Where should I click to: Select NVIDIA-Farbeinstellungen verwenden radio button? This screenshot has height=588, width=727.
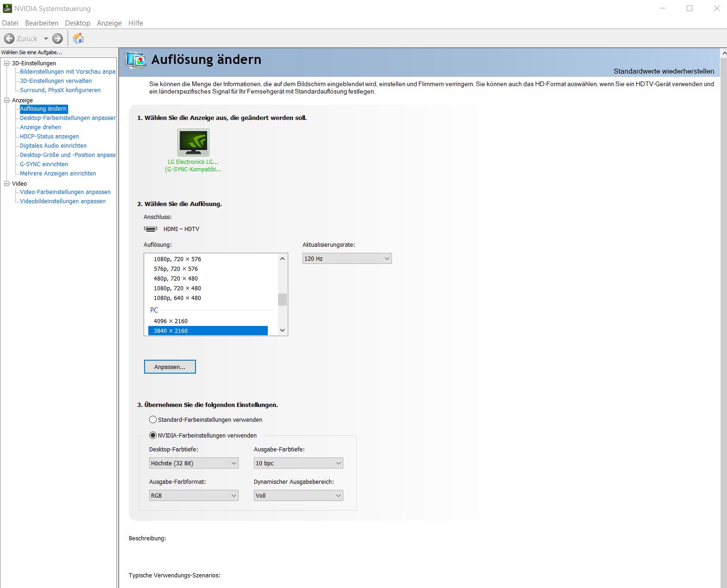[153, 435]
